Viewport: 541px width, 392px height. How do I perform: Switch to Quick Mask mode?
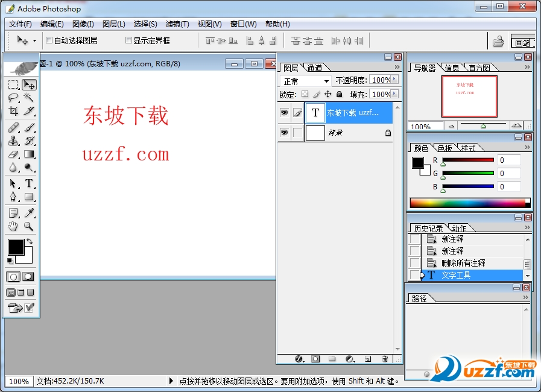pyautogui.click(x=28, y=276)
